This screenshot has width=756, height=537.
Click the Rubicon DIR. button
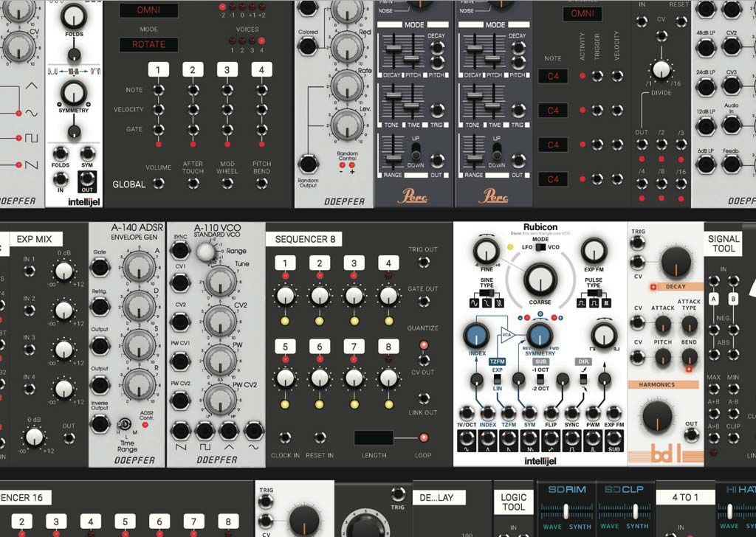click(x=583, y=361)
